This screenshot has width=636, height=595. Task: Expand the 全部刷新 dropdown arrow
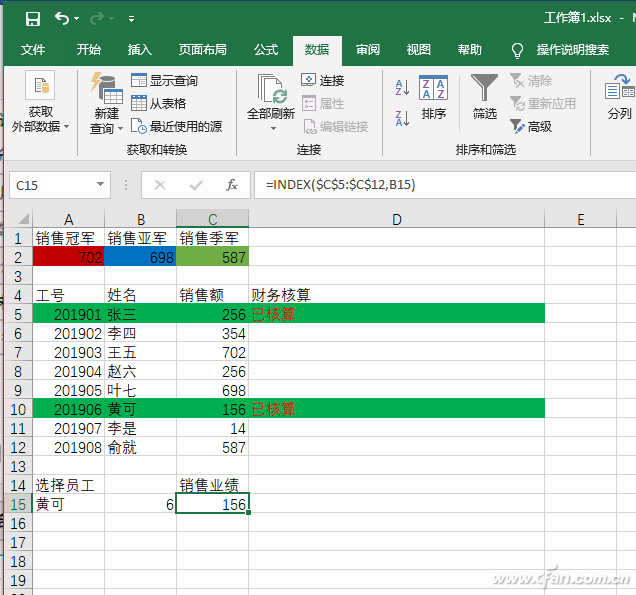point(273,129)
